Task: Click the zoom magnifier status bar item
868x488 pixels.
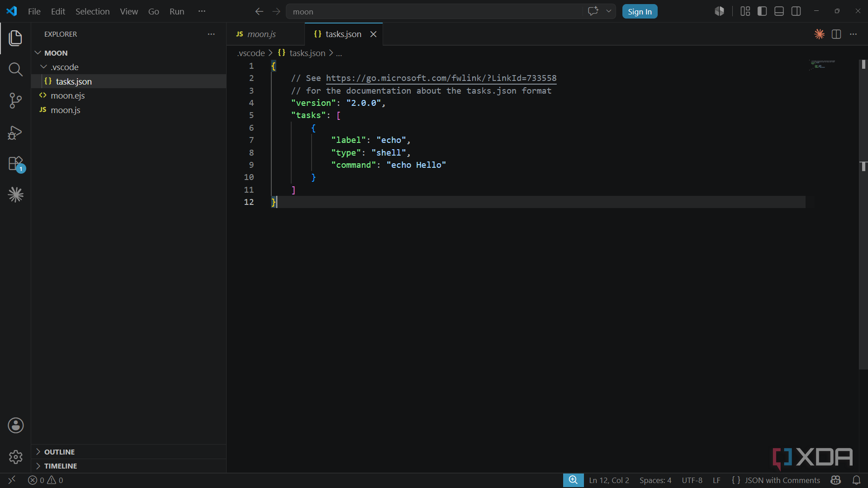Action: [573, 480]
